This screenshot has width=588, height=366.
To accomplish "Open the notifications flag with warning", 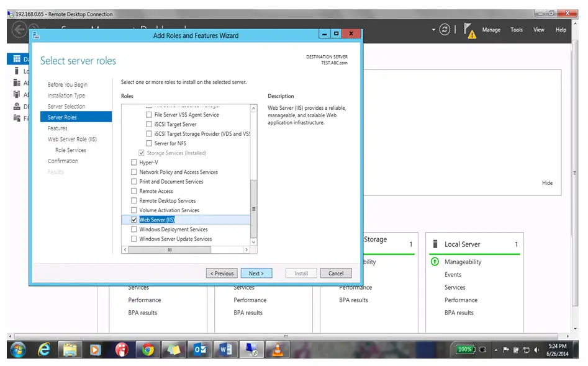I will click(470, 30).
